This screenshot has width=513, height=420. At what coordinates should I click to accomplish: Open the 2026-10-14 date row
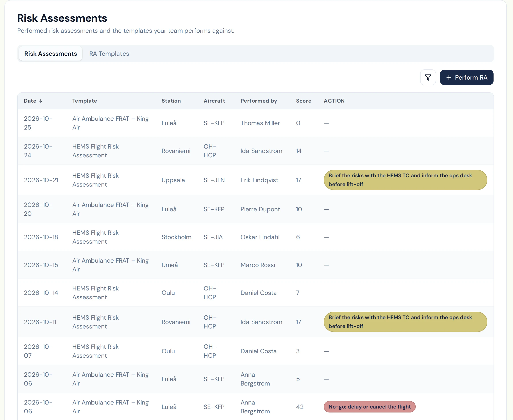256,293
